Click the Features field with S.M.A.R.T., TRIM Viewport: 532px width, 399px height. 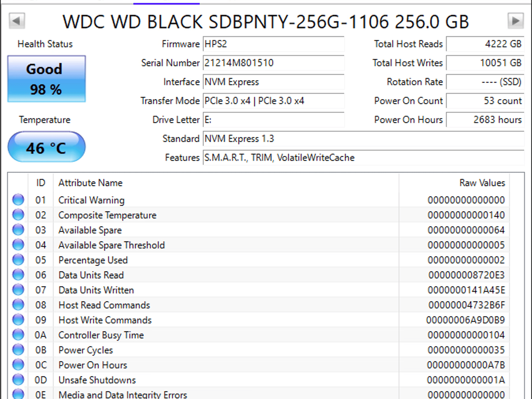363,158
